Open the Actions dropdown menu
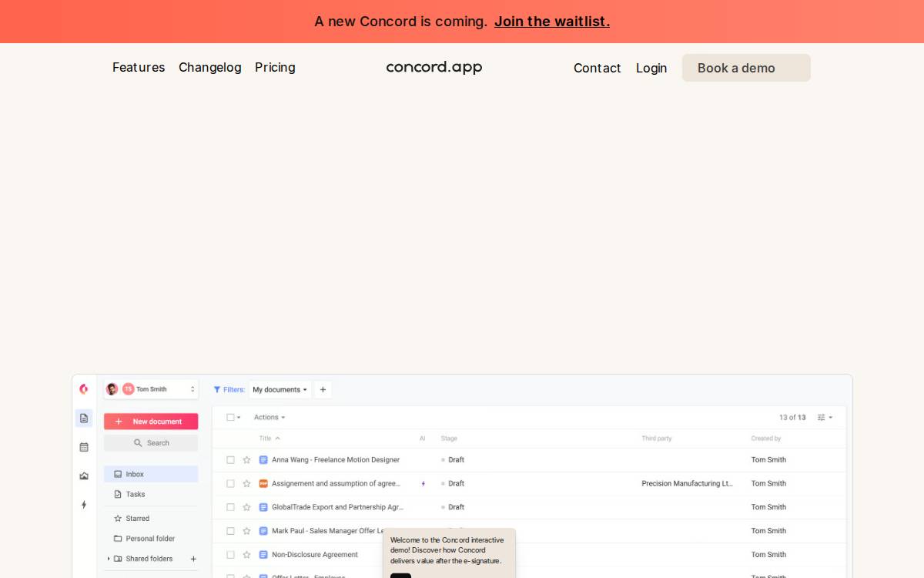This screenshot has width=924, height=578. click(x=269, y=418)
